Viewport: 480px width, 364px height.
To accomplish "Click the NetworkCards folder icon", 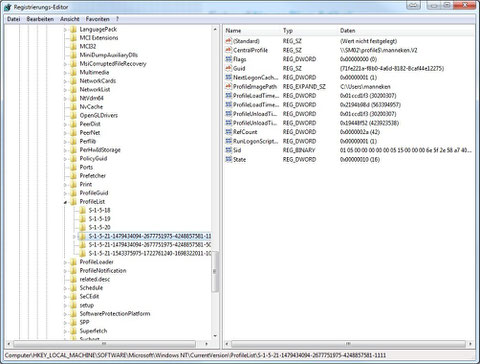I will (73, 81).
